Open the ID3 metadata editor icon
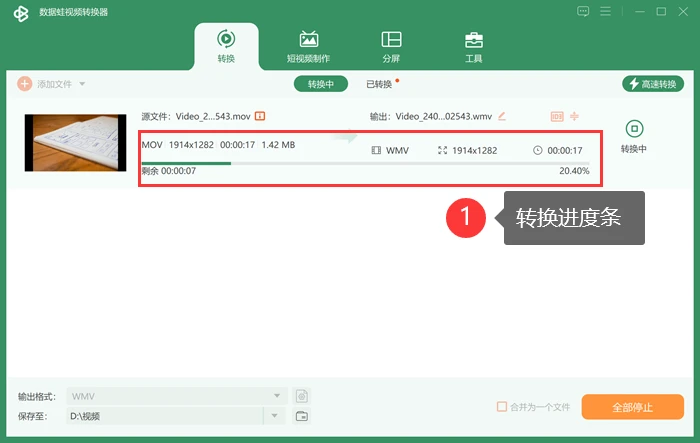This screenshot has width=700, height=443. pos(557,117)
